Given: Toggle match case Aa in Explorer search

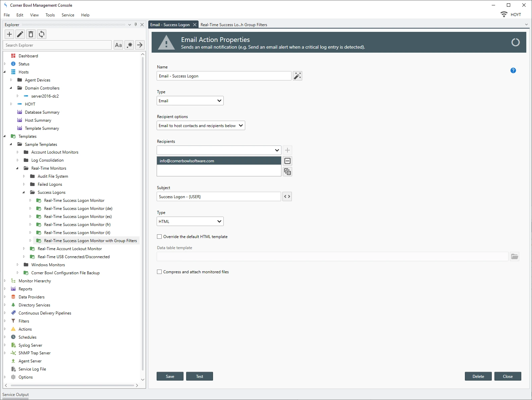Looking at the screenshot, I should 118,45.
